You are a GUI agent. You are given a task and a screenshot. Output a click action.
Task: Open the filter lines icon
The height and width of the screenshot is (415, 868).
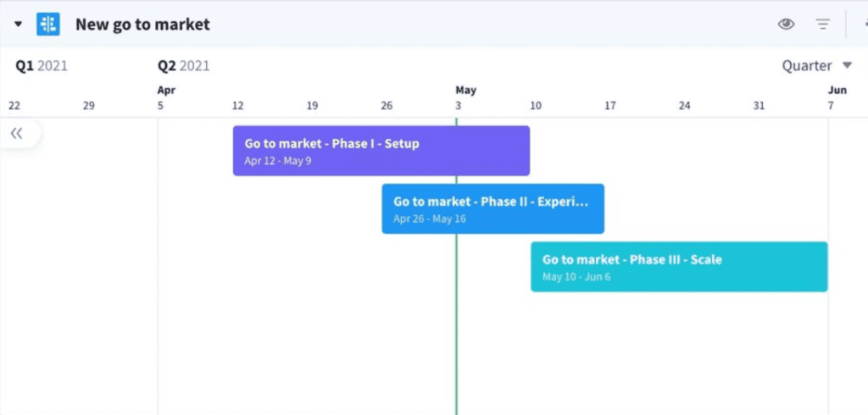(x=823, y=25)
